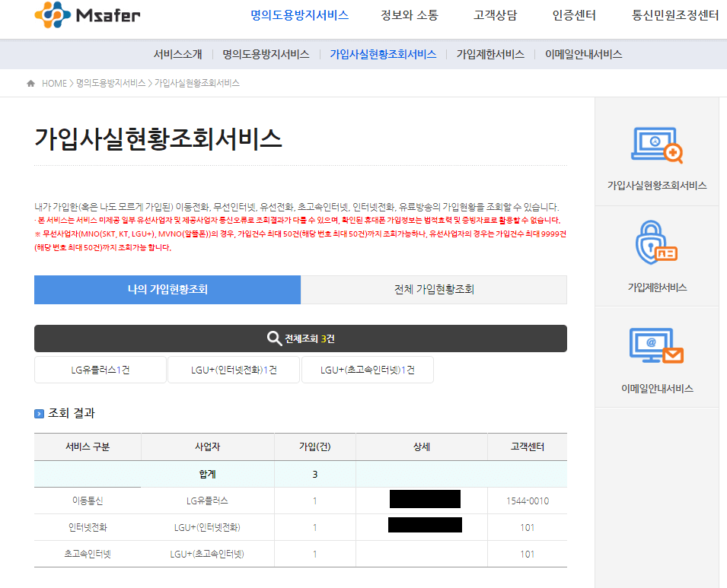
Task: Switch to the 전체 가입현황조회 tab
Action: point(434,290)
